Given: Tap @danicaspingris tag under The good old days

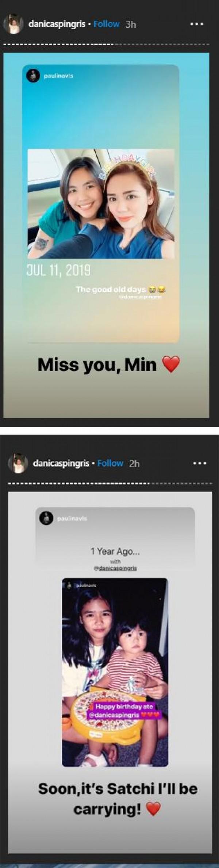Looking at the screenshot, I should click(140, 297).
